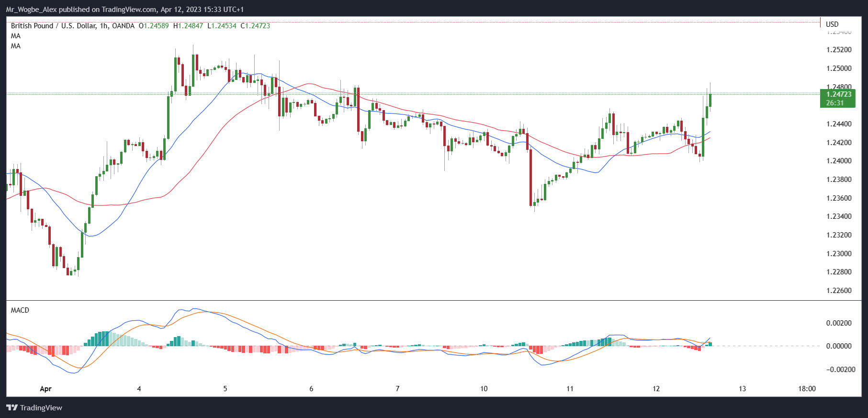Select the high value H1.24847

[188, 26]
